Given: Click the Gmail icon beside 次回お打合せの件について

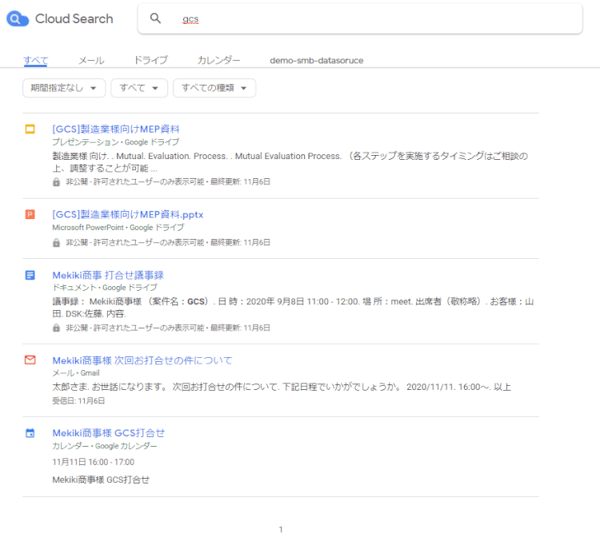Looking at the screenshot, I should (x=30, y=360).
